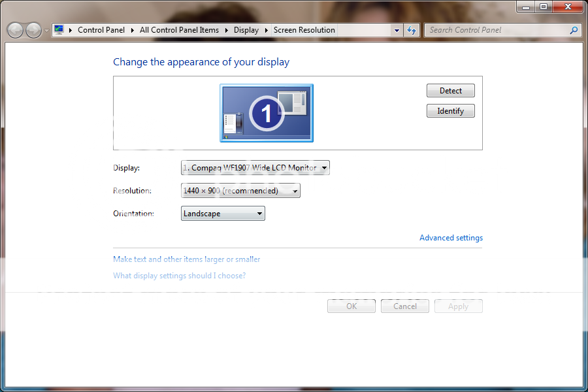Click the OK button
588x392 pixels.
tap(351, 306)
